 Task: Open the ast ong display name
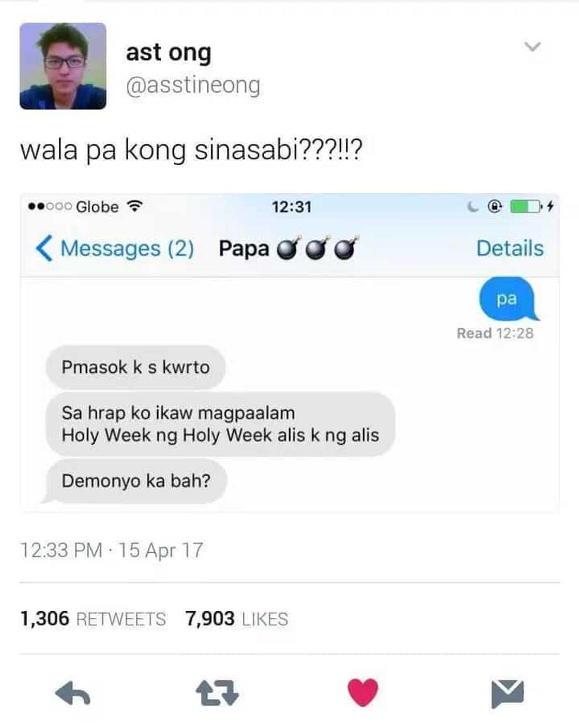pyautogui.click(x=169, y=52)
